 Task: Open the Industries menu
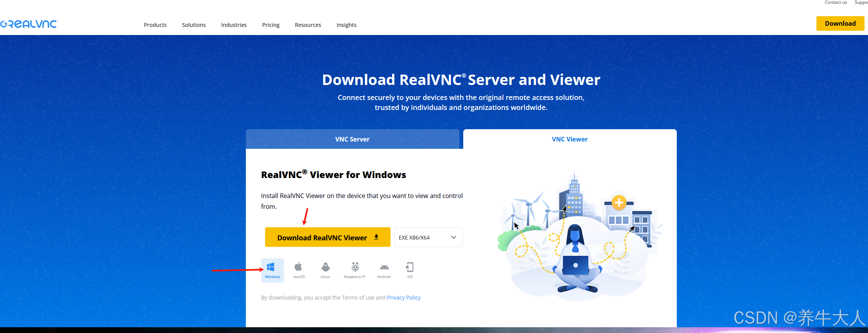pyautogui.click(x=234, y=25)
